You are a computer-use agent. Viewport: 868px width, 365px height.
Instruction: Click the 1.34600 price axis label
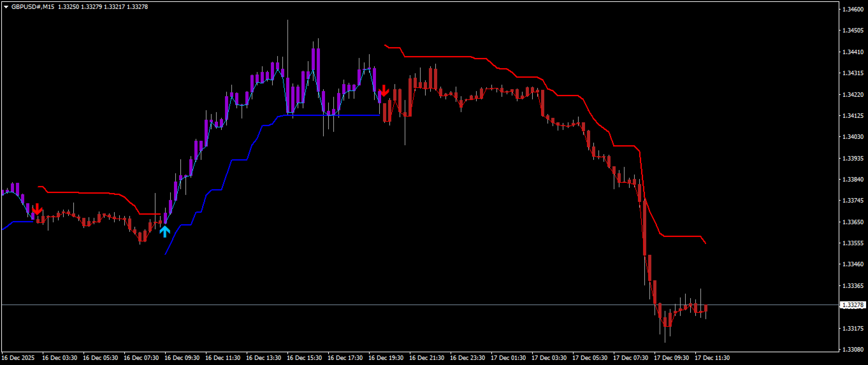(853, 10)
